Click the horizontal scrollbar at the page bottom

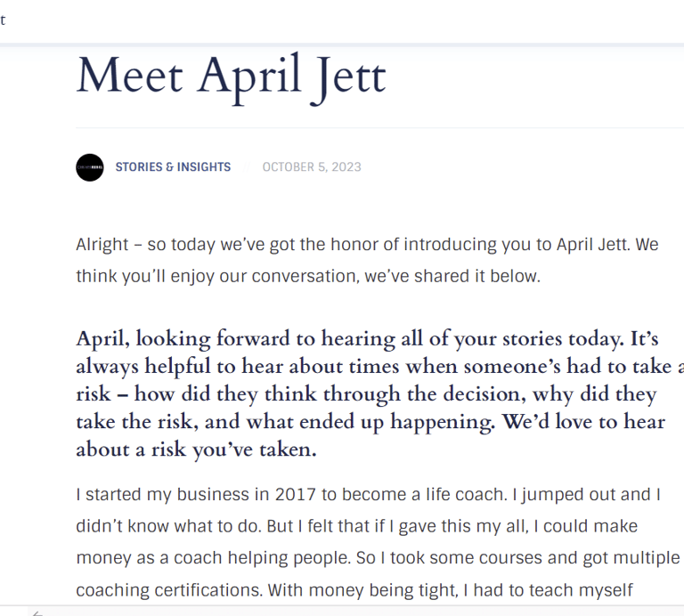(356, 612)
